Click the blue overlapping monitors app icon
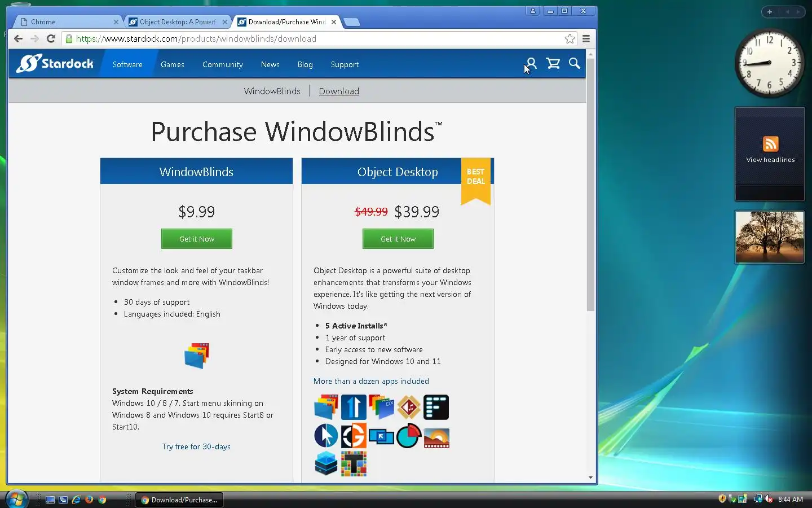This screenshot has width=812, height=508. tap(381, 436)
